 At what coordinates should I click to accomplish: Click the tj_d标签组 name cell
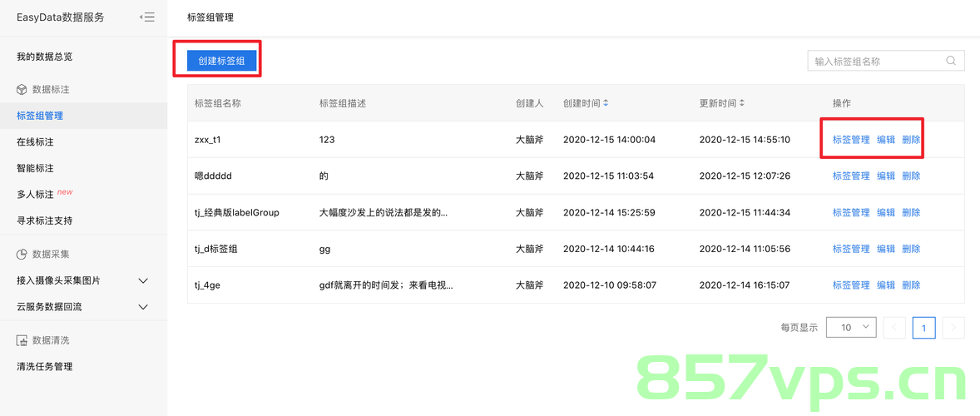216,249
